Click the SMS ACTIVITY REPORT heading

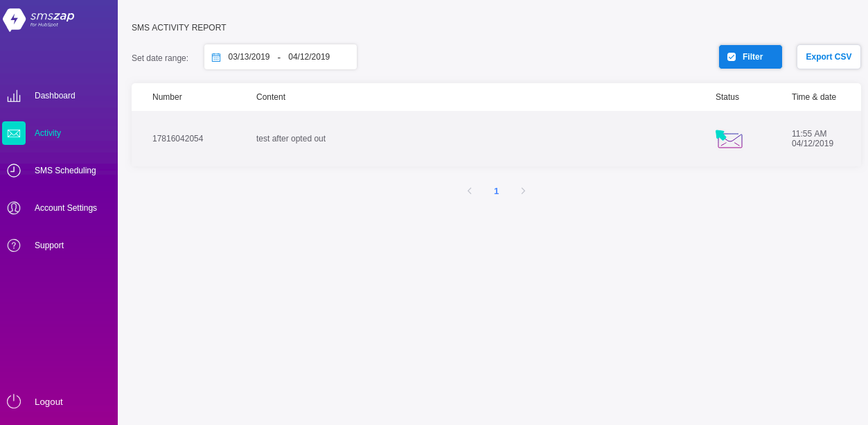179,28
